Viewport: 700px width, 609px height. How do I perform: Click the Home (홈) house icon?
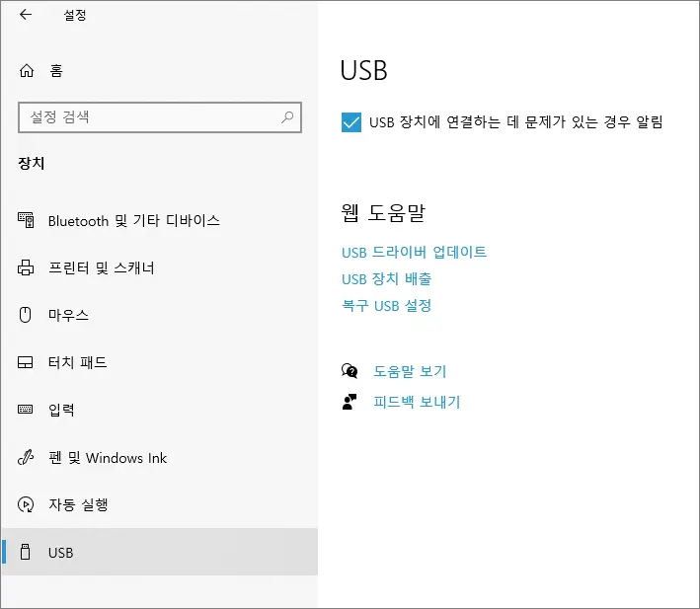pyautogui.click(x=27, y=71)
